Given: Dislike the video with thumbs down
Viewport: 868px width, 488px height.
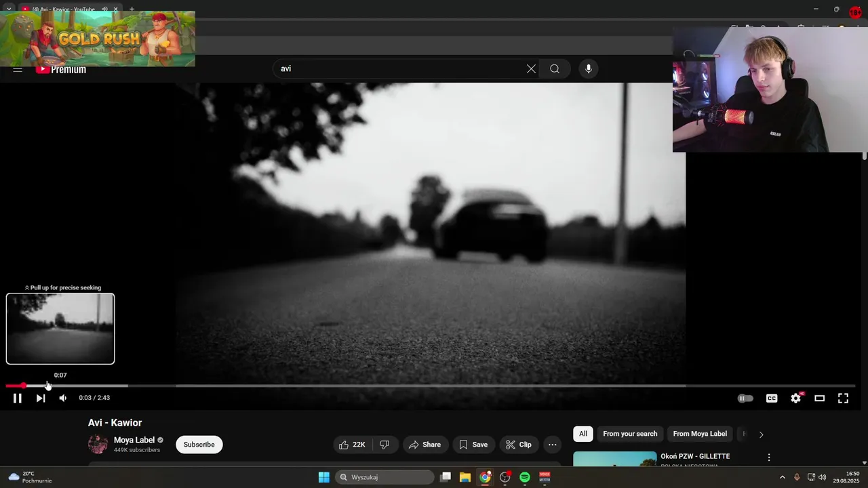Looking at the screenshot, I should [x=384, y=445].
